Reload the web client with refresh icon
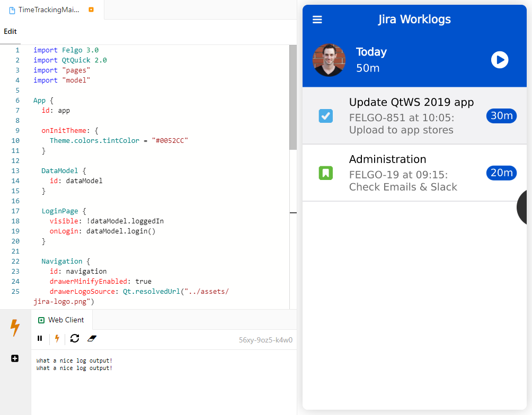Image resolution: width=532 pixels, height=415 pixels. (x=75, y=338)
